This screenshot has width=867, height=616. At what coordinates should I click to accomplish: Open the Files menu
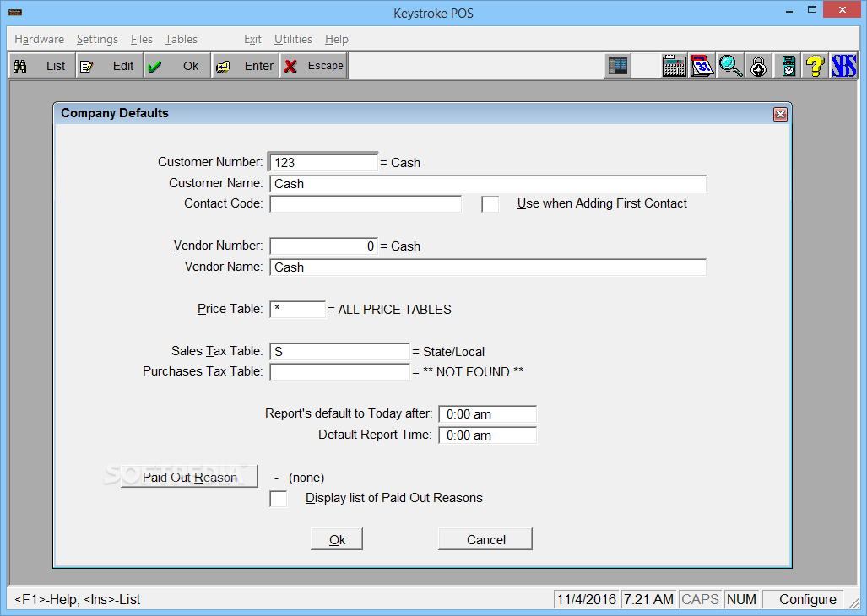(x=142, y=39)
